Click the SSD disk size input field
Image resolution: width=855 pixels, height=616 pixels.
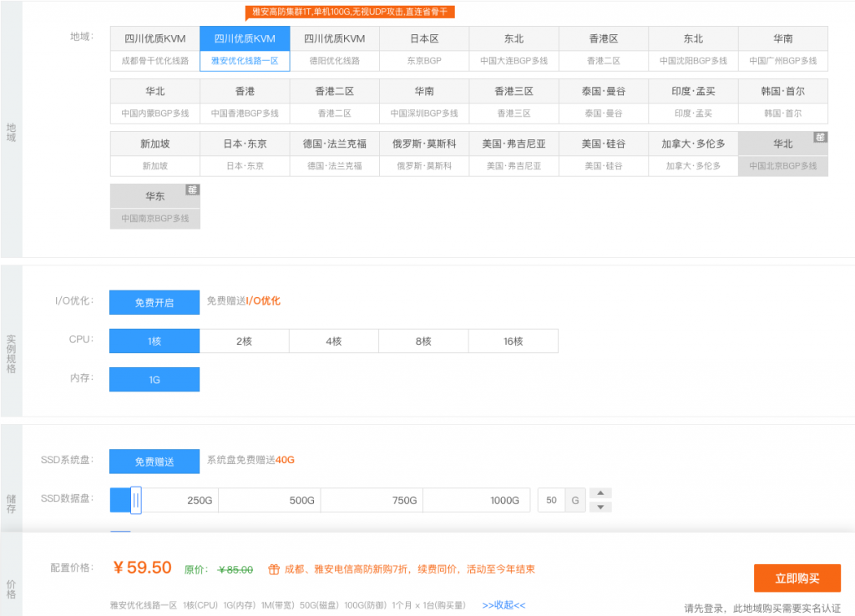(x=551, y=500)
